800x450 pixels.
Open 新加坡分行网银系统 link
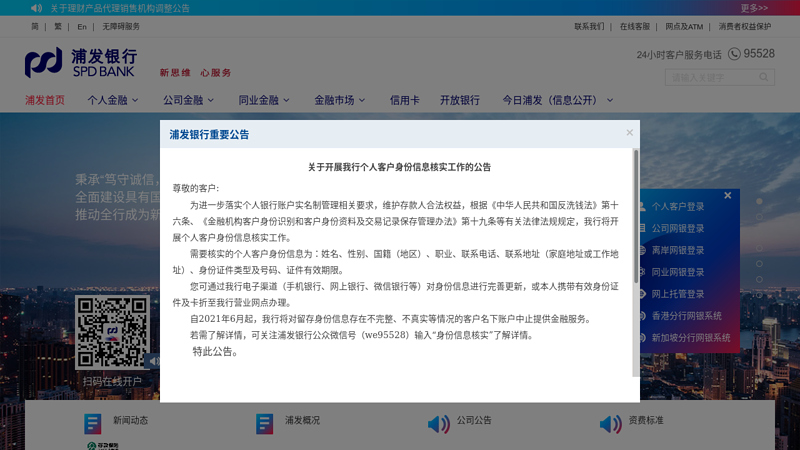click(691, 338)
